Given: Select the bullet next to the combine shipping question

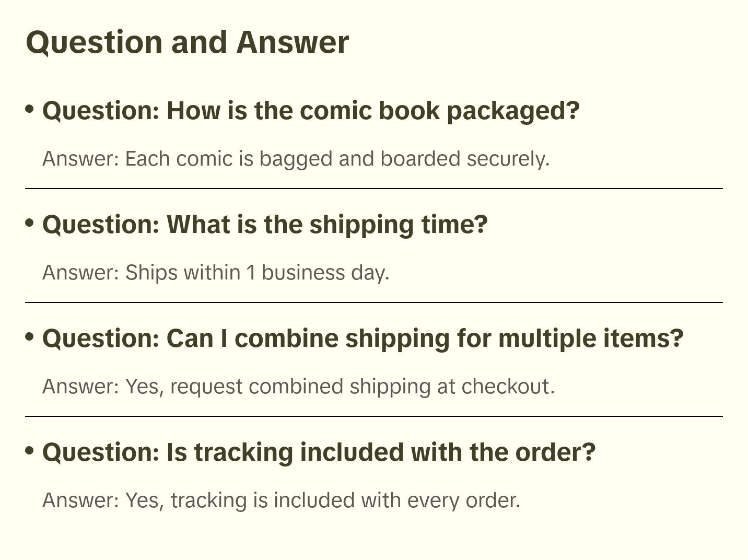Looking at the screenshot, I should [30, 336].
